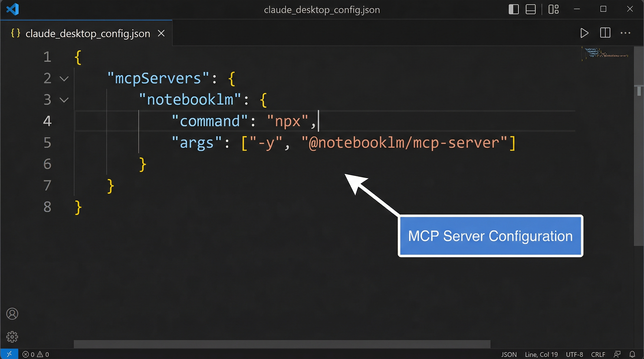Click line number 8 in the gutter
This screenshot has height=359, width=644.
pyautogui.click(x=47, y=207)
